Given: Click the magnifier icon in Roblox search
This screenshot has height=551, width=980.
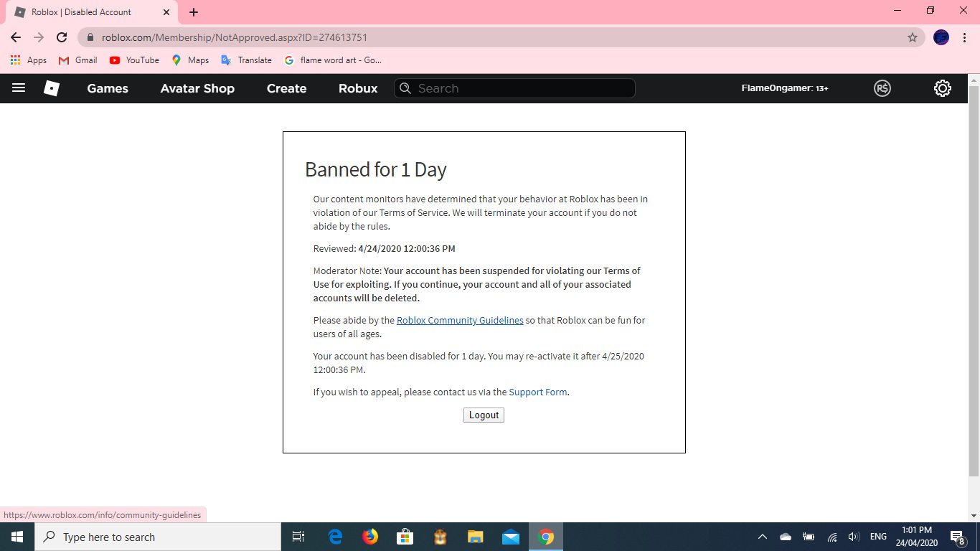Looking at the screenshot, I should [x=405, y=88].
